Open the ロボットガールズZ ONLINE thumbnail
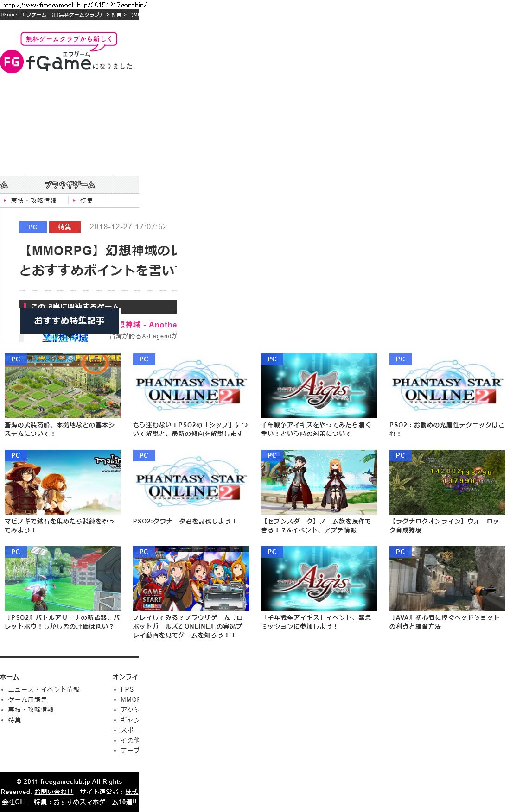 tap(191, 579)
